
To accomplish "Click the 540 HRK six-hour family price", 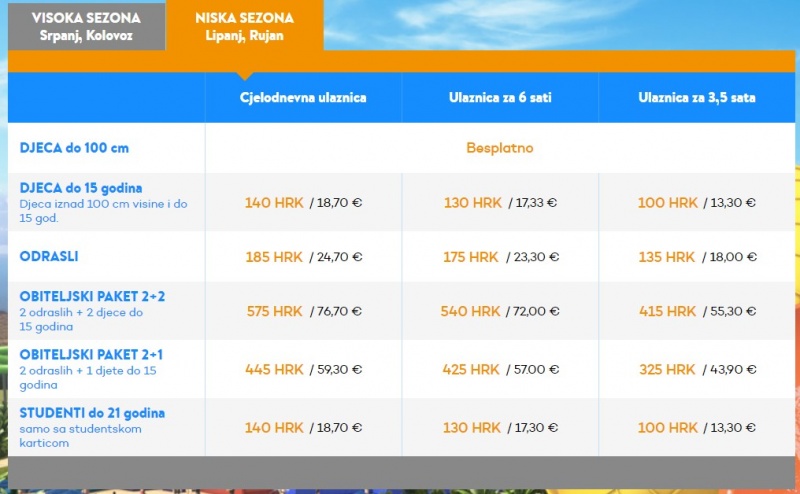I will pyautogui.click(x=470, y=312).
